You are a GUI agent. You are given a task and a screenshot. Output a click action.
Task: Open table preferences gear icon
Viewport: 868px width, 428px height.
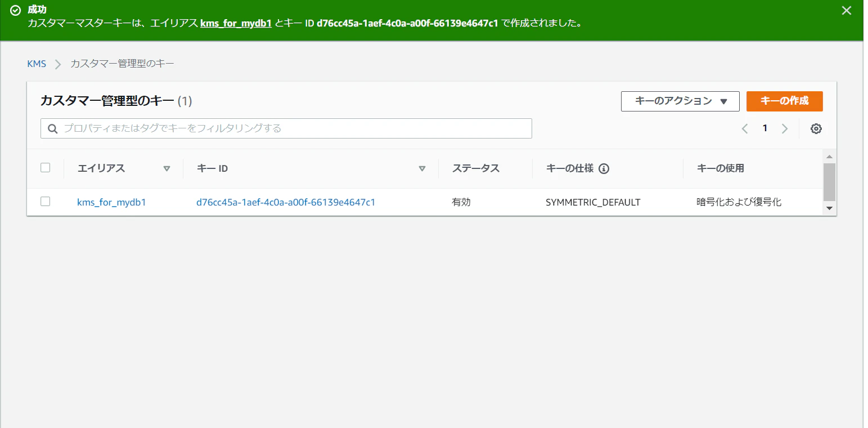point(816,128)
